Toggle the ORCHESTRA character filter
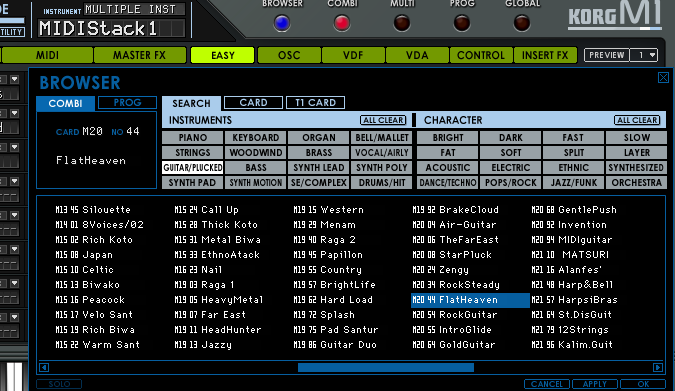Viewport: 675px width, 391px height. (636, 183)
